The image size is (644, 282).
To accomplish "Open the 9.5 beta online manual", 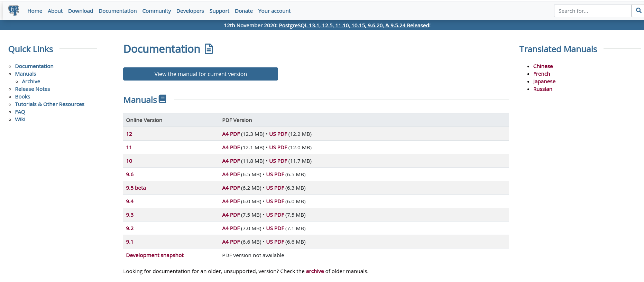I will tap(136, 188).
